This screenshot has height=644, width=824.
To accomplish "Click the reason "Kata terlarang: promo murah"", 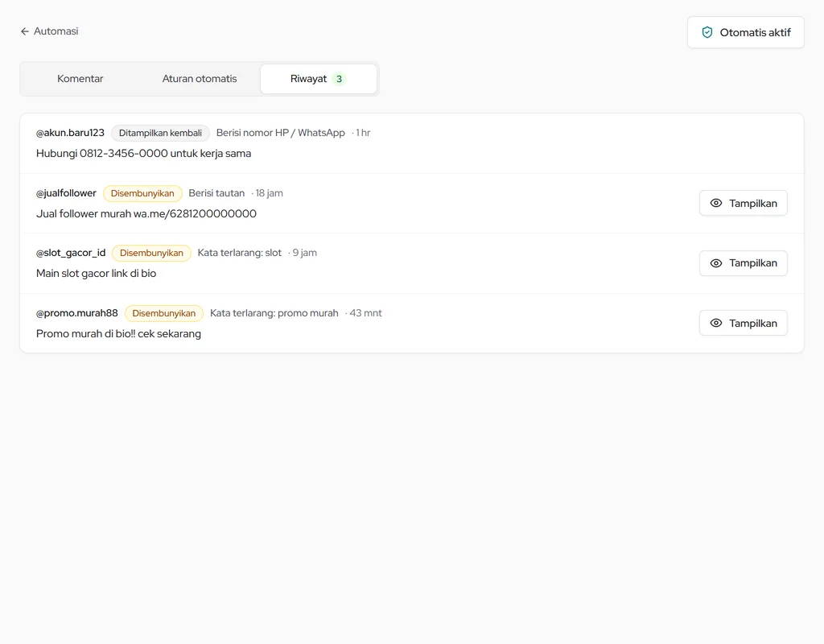I will (x=274, y=313).
